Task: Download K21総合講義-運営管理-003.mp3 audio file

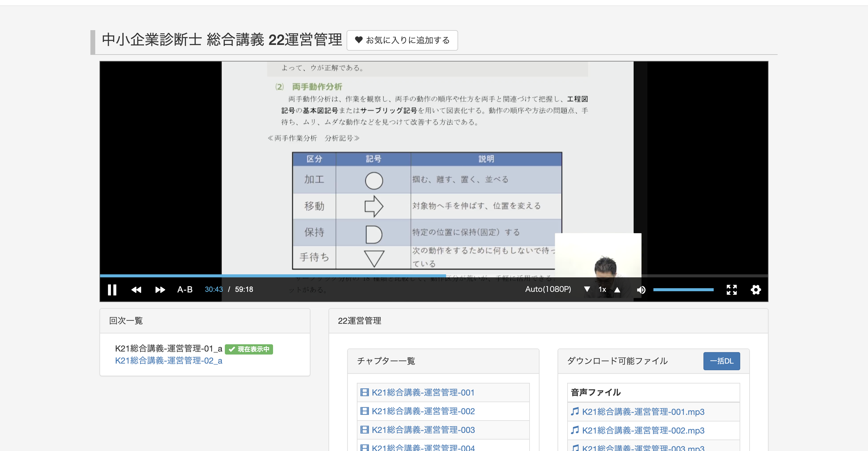Action: tap(643, 448)
